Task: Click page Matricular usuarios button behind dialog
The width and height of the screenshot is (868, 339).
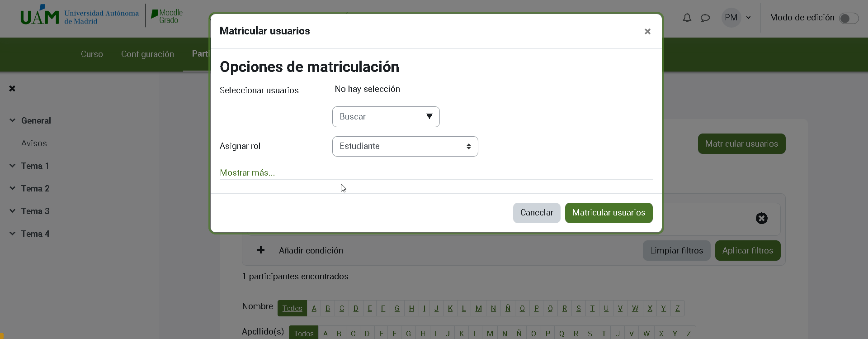Action: [742, 143]
